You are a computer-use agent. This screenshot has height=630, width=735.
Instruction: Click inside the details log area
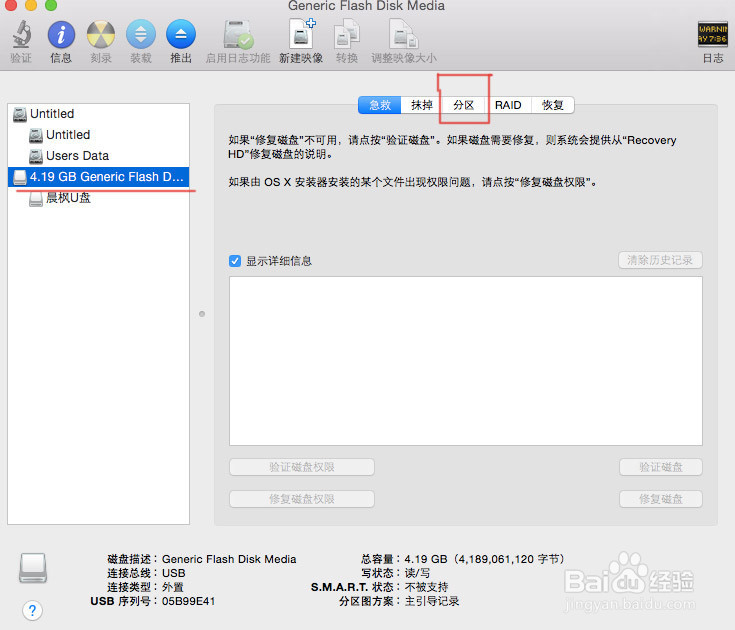466,361
